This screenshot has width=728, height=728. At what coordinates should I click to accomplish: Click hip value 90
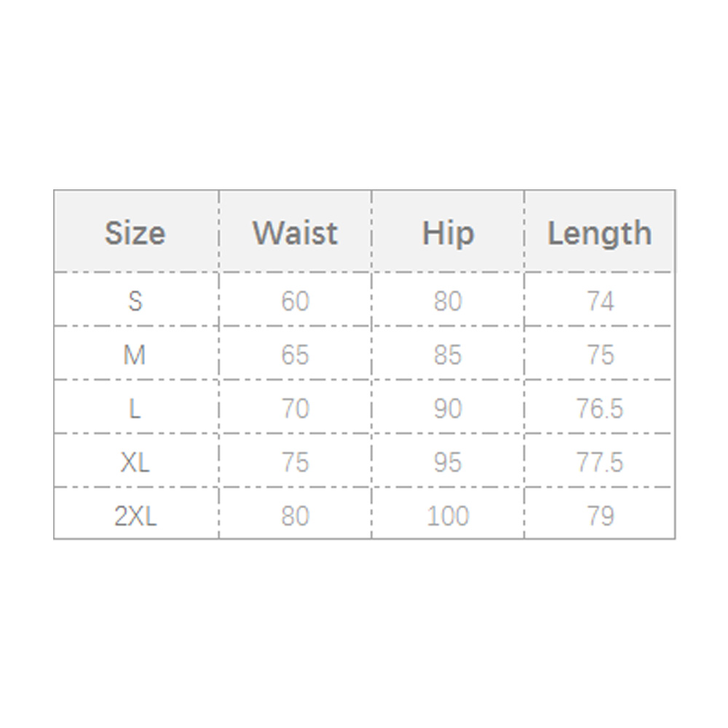[x=448, y=408]
